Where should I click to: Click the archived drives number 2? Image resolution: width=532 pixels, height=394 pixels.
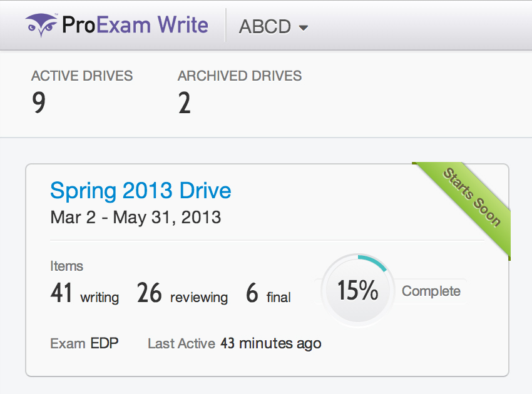[x=184, y=103]
